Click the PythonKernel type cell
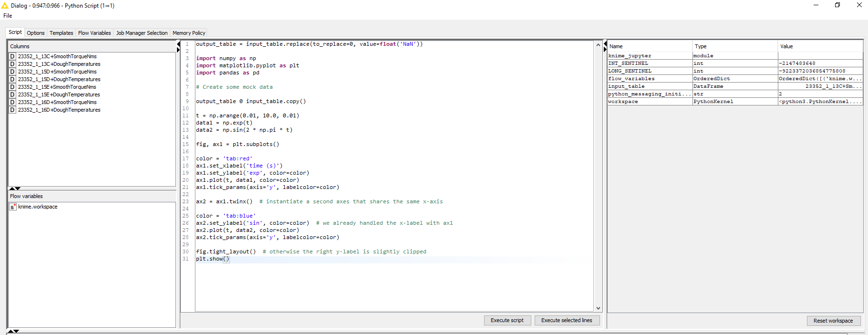This screenshot has width=868, height=335. [x=735, y=102]
